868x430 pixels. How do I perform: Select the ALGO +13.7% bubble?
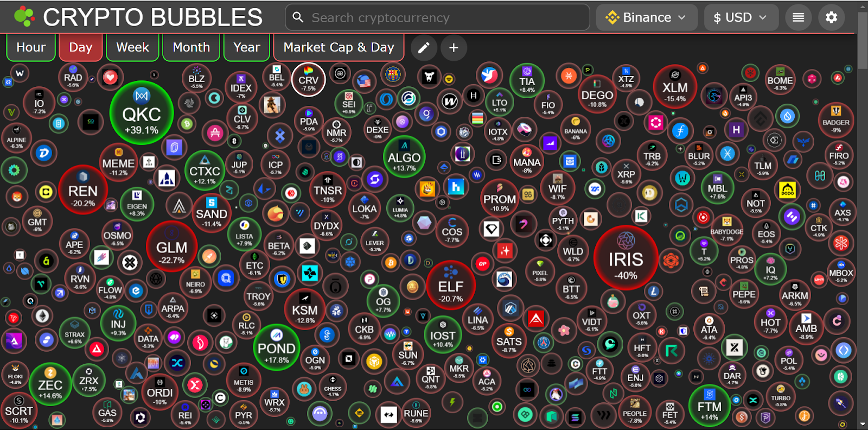(x=404, y=157)
